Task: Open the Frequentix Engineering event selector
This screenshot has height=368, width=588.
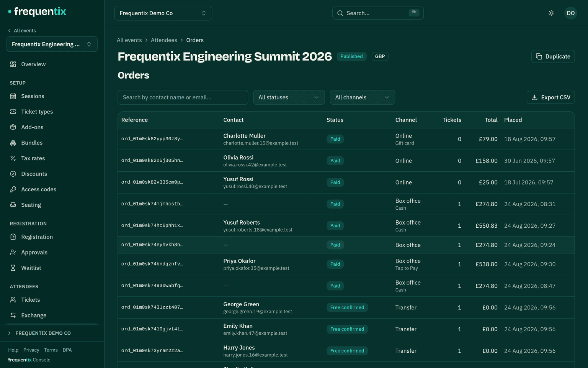Action: click(52, 44)
